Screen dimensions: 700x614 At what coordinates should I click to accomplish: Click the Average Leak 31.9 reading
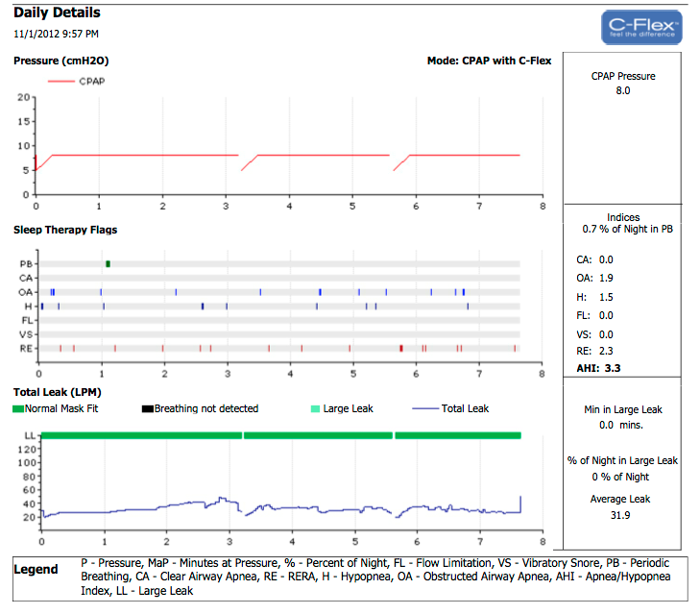pyautogui.click(x=622, y=514)
